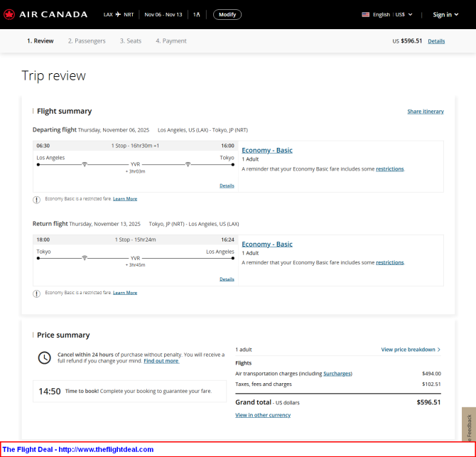The image size is (476, 457).
Task: Click View in other currency link
Action: tap(263, 415)
